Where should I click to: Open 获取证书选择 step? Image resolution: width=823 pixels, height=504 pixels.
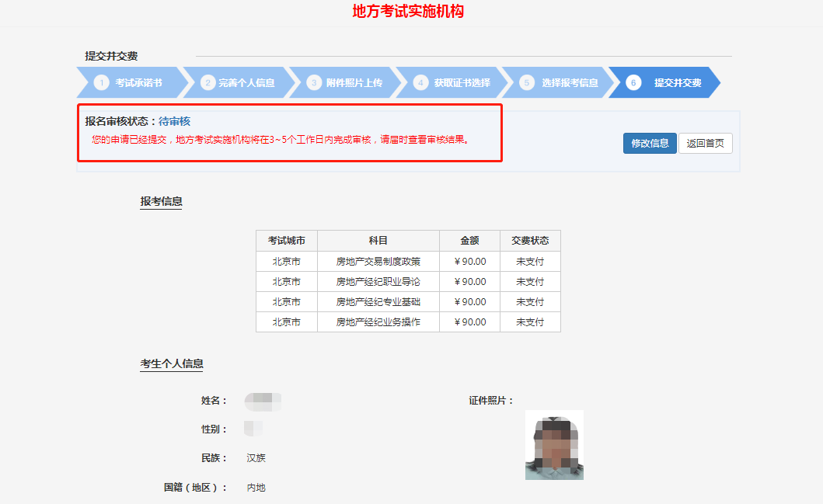[462, 82]
